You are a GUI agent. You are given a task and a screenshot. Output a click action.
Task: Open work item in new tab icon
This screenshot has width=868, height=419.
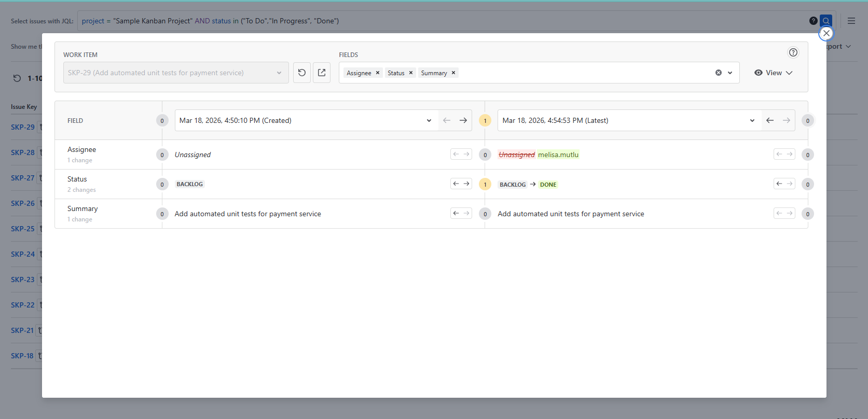coord(322,73)
